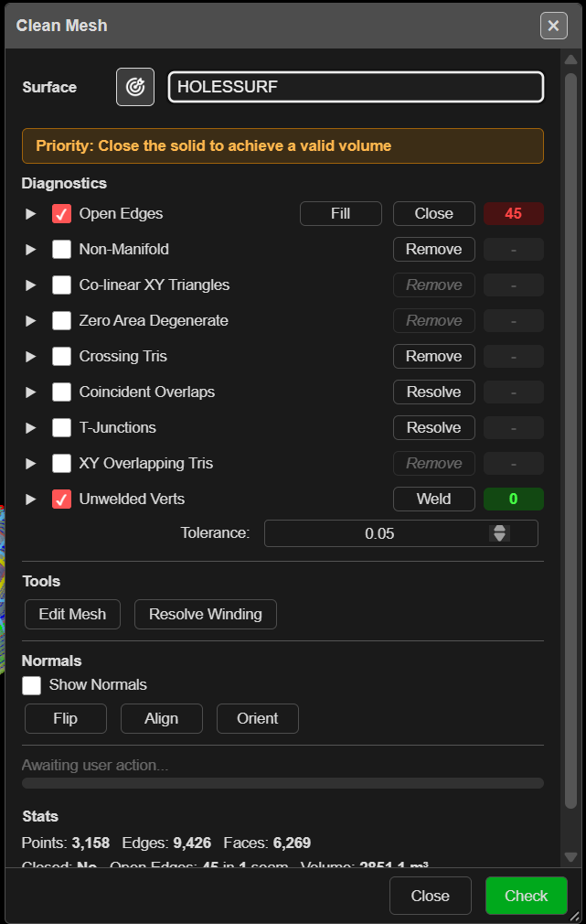586x924 pixels.
Task: Enable the XY Overlapping Tris checkbox
Action: tap(62, 463)
